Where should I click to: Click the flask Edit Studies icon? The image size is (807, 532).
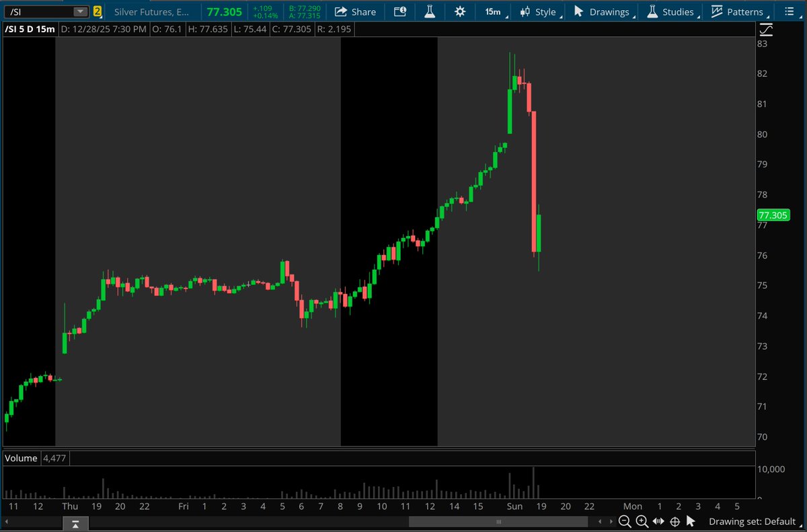click(x=430, y=11)
